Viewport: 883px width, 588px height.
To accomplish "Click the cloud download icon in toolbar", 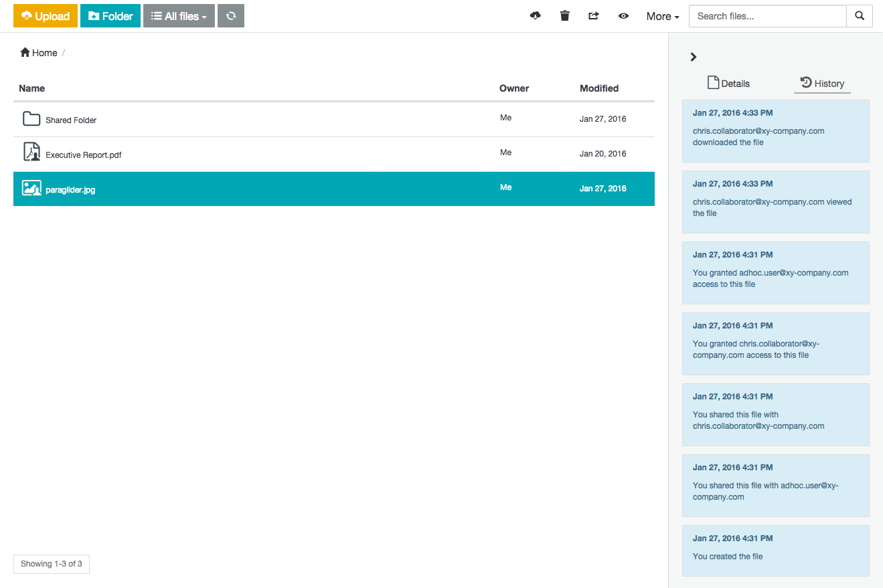I will [x=535, y=16].
